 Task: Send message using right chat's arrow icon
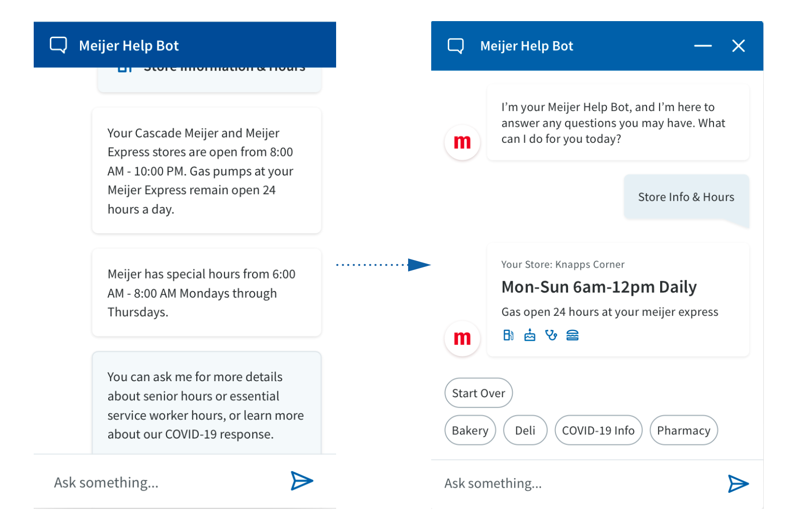pos(738,484)
